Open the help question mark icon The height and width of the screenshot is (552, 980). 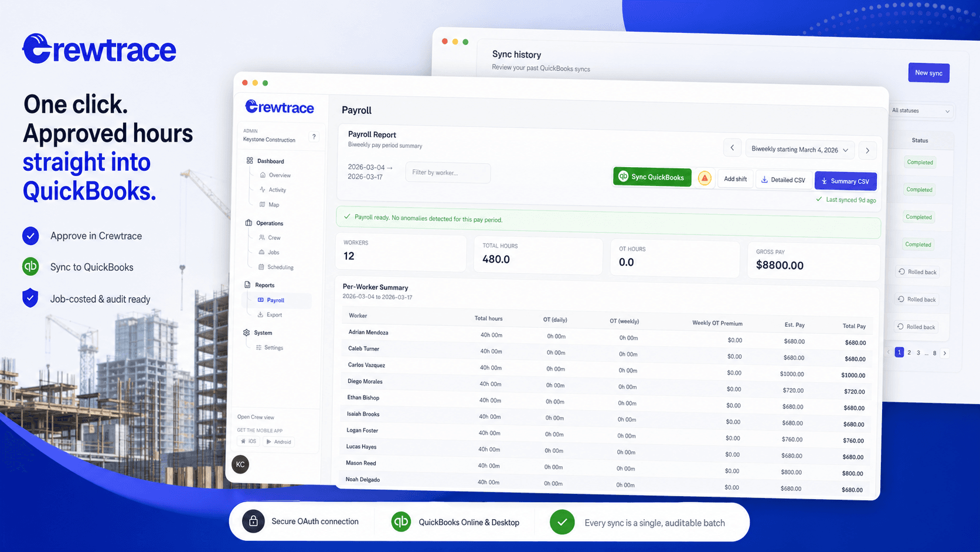coord(314,137)
